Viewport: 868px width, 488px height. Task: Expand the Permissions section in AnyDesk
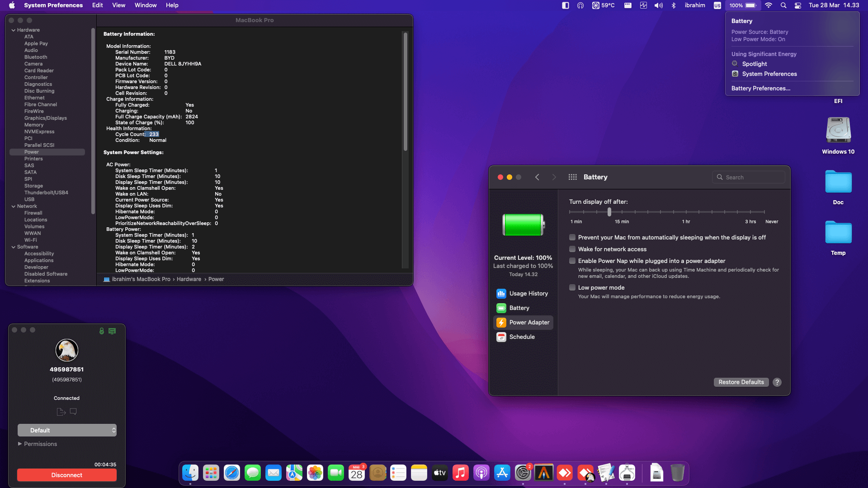tap(20, 444)
